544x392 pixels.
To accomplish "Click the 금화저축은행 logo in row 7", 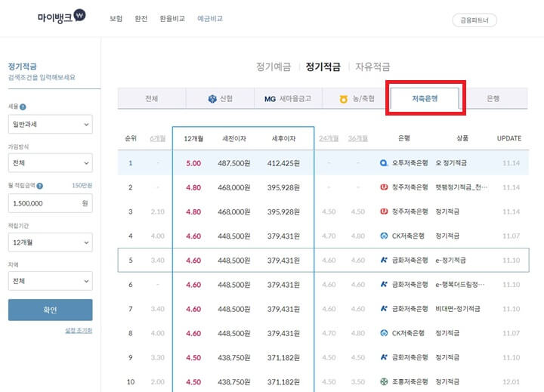I will [384, 308].
